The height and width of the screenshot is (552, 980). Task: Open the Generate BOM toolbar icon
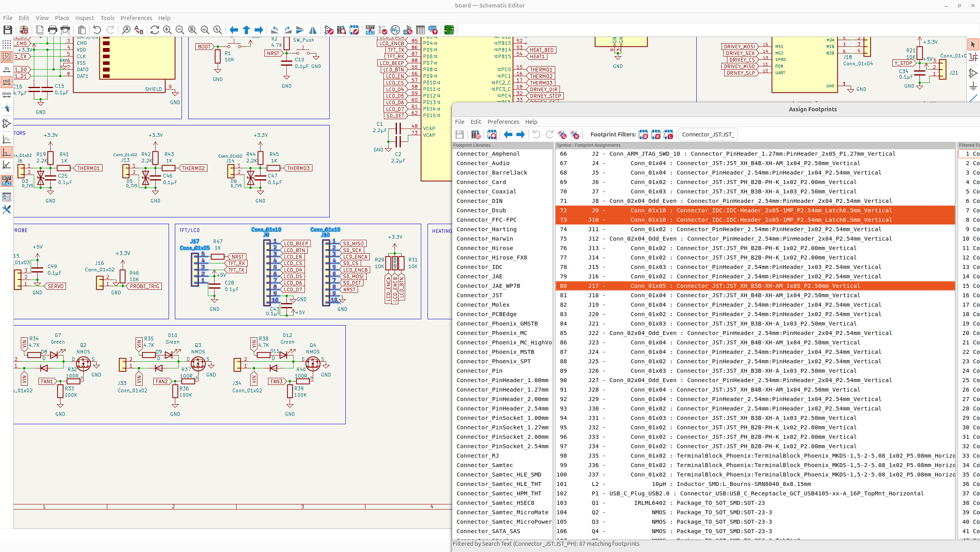pos(433,30)
